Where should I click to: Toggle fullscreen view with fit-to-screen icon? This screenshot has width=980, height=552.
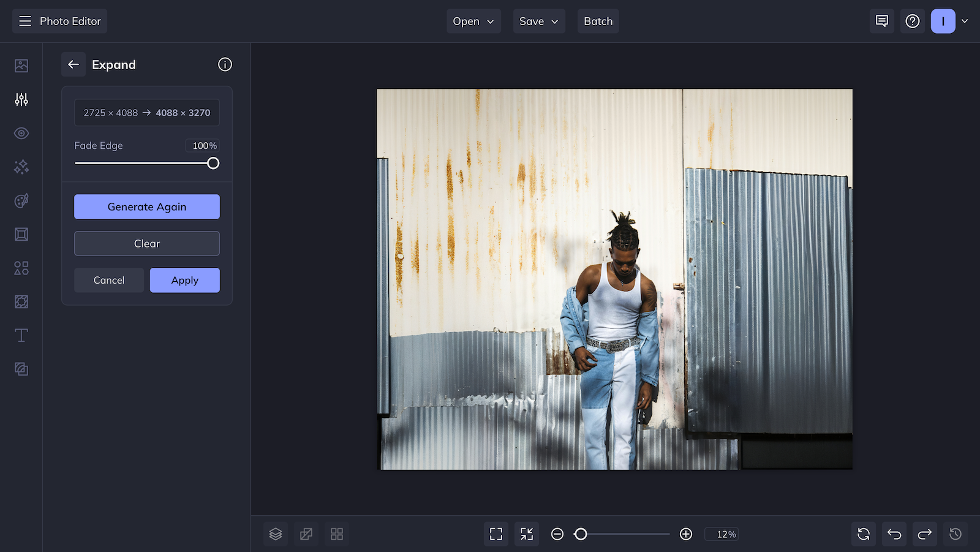(496, 534)
